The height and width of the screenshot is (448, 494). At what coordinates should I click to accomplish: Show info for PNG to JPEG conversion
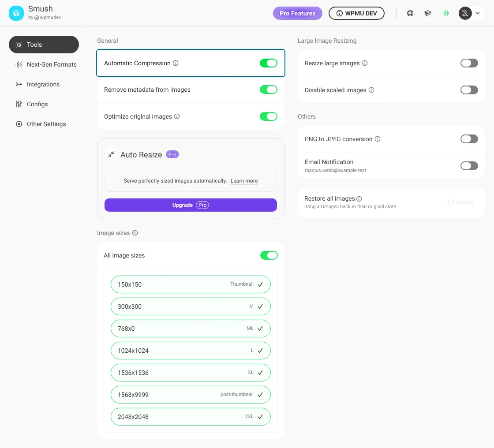coord(378,139)
